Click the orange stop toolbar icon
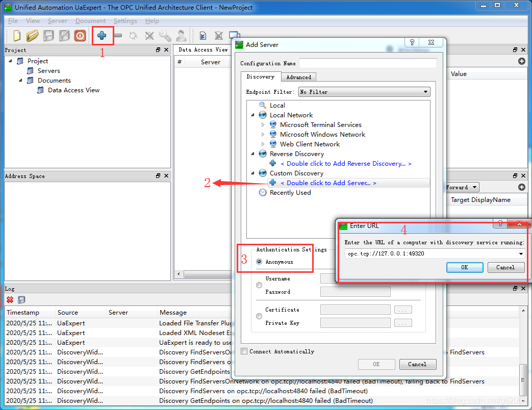This screenshot has height=410, width=532. click(80, 35)
